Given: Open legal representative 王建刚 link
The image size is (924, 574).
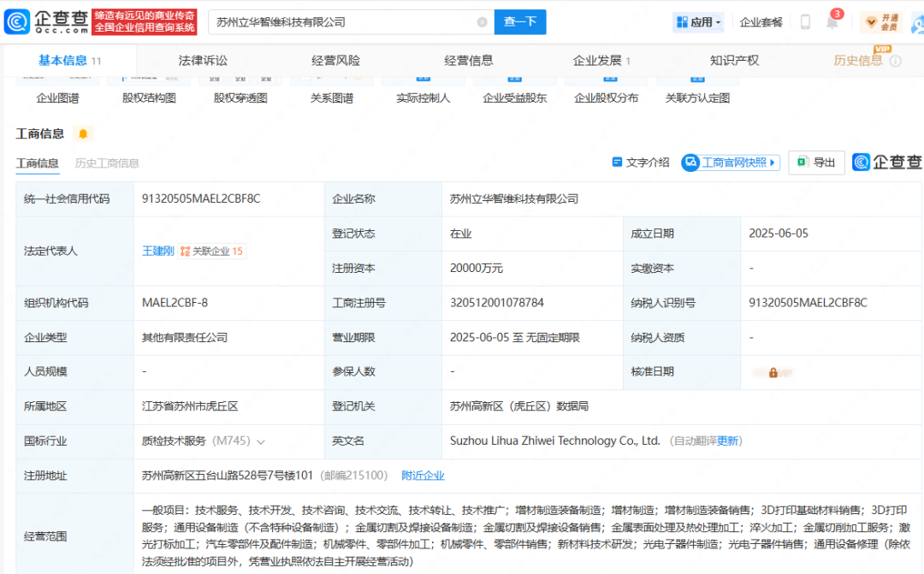Looking at the screenshot, I should [x=158, y=251].
